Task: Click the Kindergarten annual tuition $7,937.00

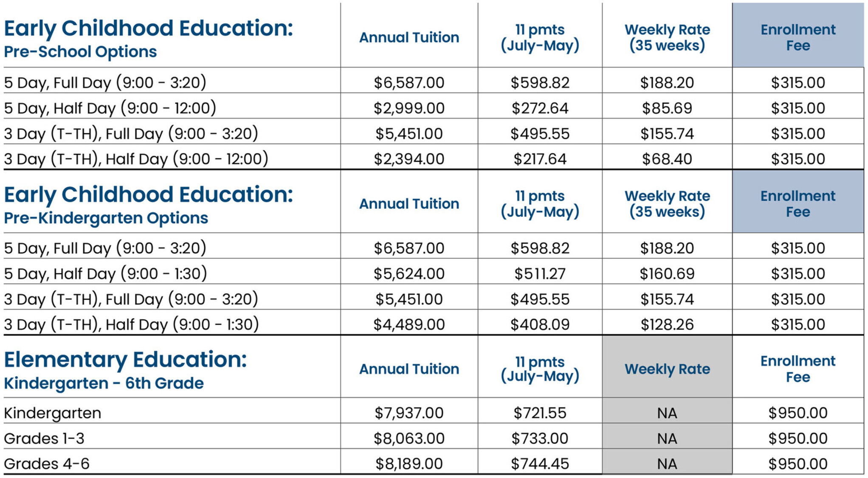Action: (409, 413)
